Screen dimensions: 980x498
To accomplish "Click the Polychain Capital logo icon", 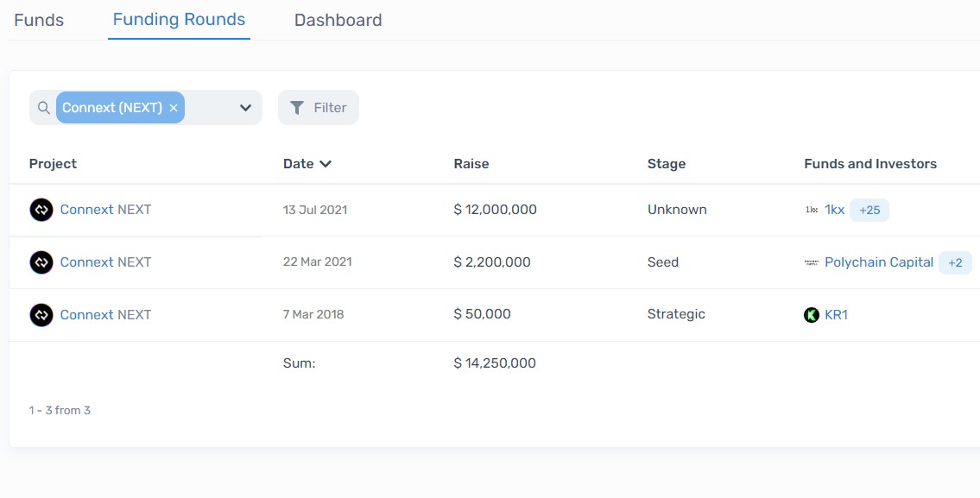I will coord(812,262).
